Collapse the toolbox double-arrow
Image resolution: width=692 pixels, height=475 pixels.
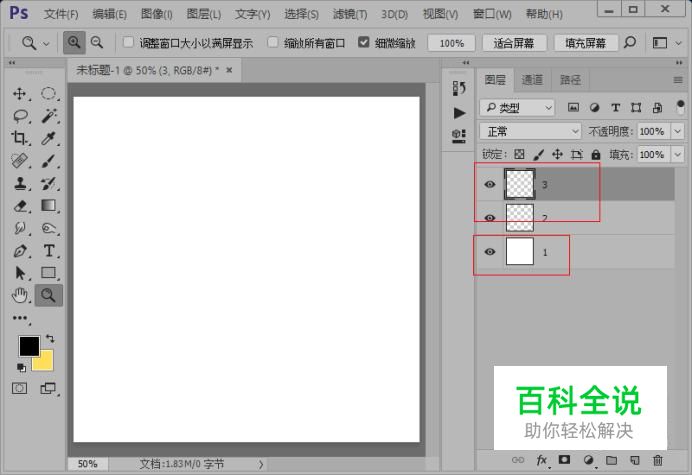pyautogui.click(x=12, y=63)
